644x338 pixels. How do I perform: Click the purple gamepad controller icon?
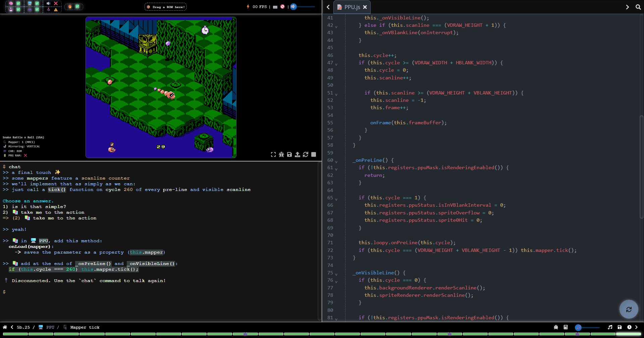pos(30,9)
